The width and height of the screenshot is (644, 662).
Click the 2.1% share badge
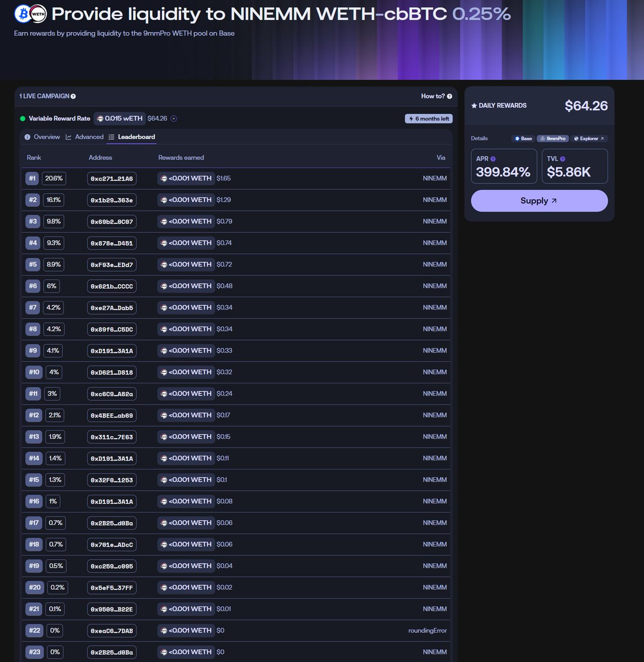pos(55,415)
